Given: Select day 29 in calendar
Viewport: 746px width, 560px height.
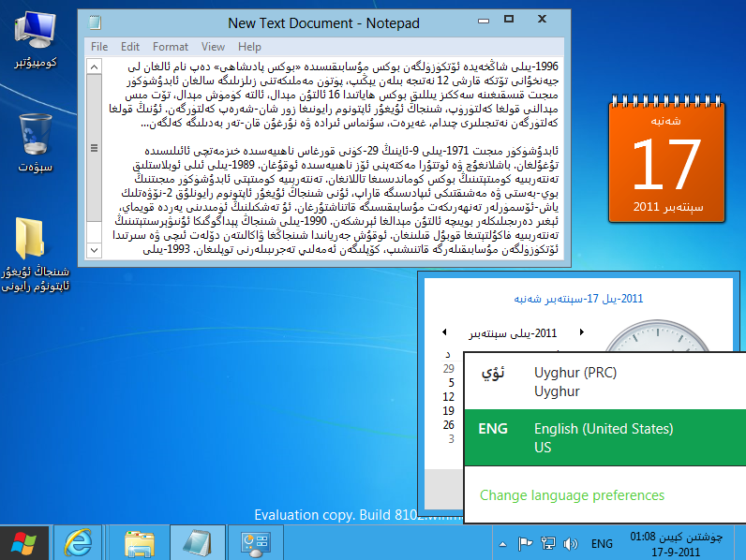Looking at the screenshot, I should (448, 368).
